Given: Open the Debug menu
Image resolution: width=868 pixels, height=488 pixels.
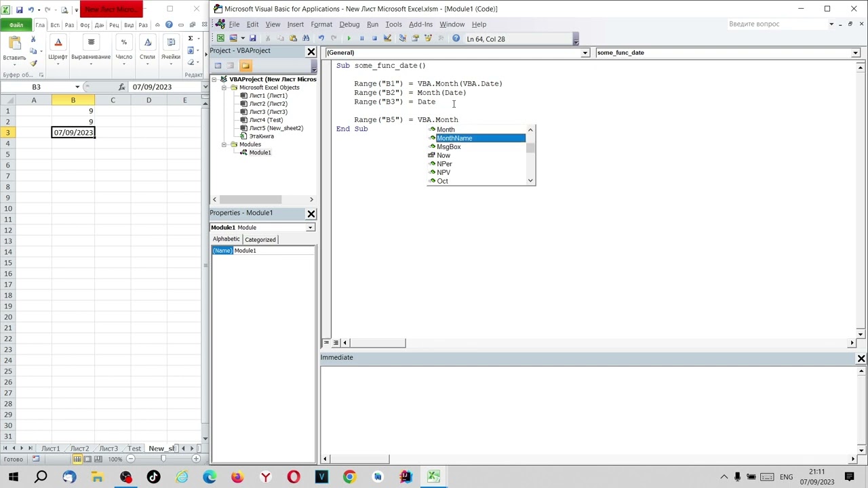Looking at the screenshot, I should pyautogui.click(x=349, y=24).
